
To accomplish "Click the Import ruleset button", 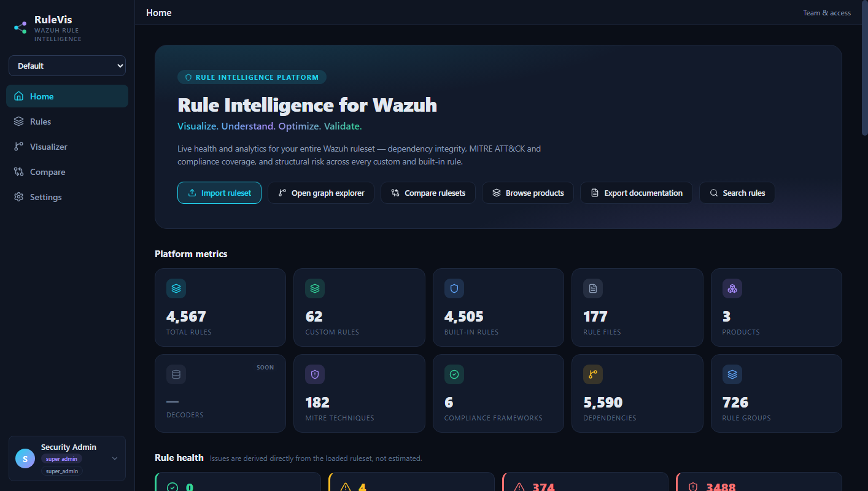I will 219,193.
